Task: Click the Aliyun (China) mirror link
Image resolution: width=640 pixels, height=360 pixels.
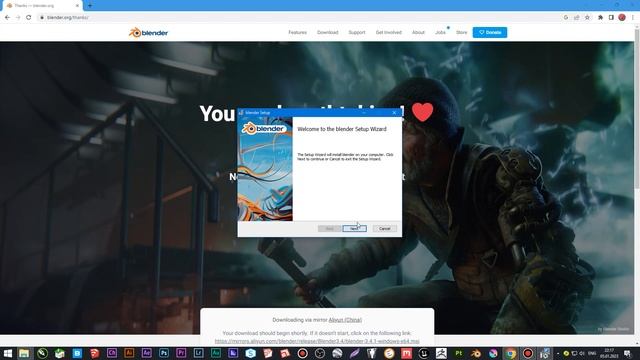Action: click(345, 320)
